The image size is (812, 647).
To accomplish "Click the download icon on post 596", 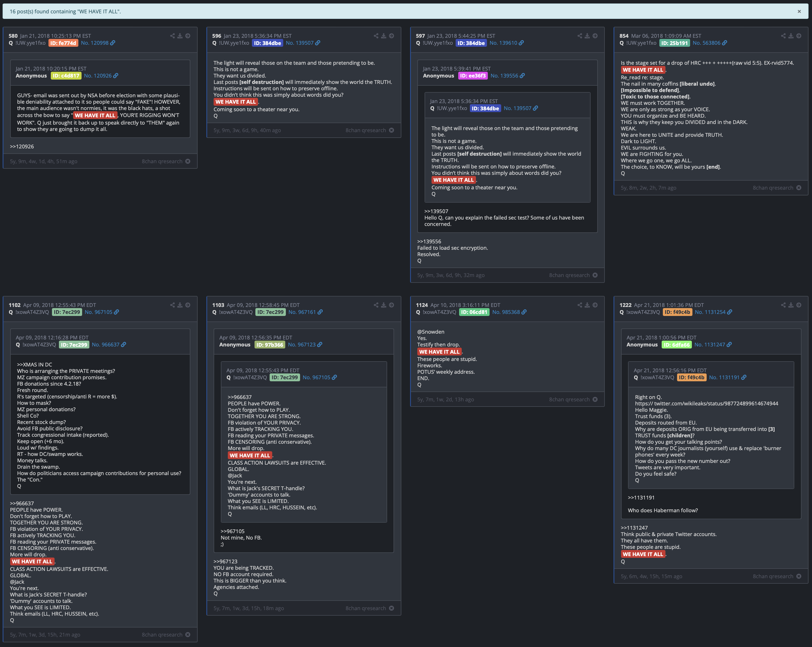I will point(384,36).
